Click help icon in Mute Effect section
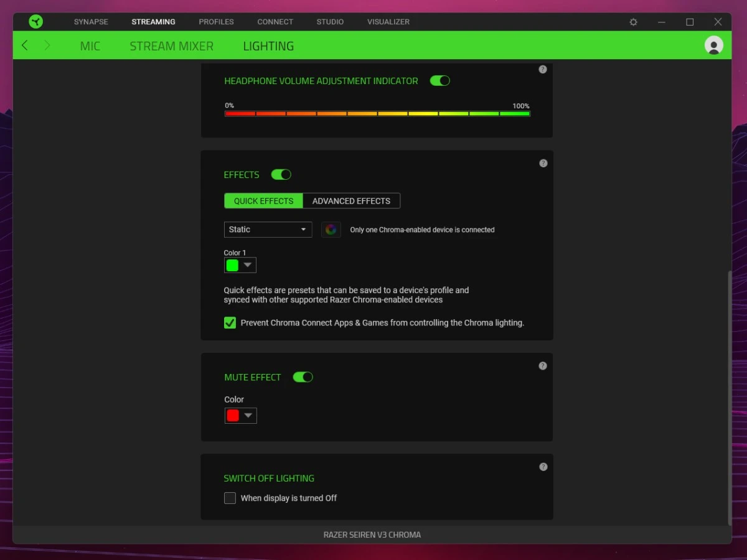Image resolution: width=747 pixels, height=560 pixels. click(543, 366)
